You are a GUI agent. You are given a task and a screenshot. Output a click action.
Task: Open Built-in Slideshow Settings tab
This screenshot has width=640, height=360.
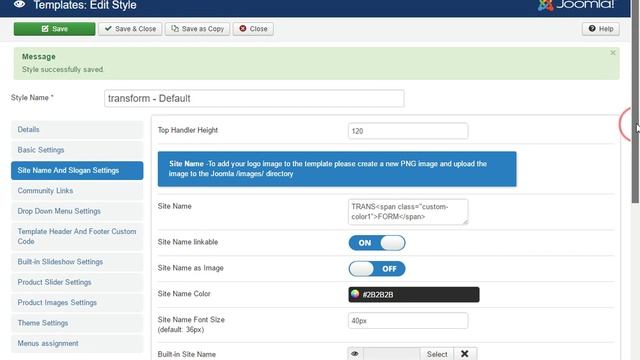[x=77, y=262]
